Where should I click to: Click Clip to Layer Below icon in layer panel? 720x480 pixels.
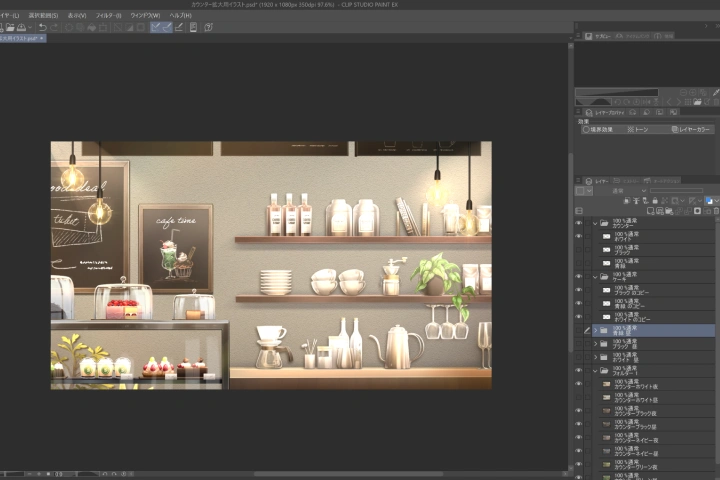point(627,201)
